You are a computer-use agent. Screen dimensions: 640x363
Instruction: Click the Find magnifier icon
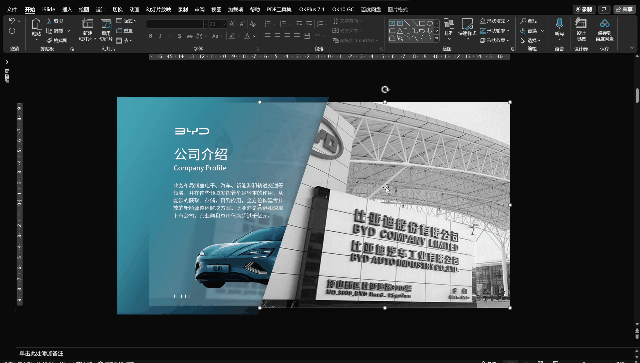coord(523,21)
